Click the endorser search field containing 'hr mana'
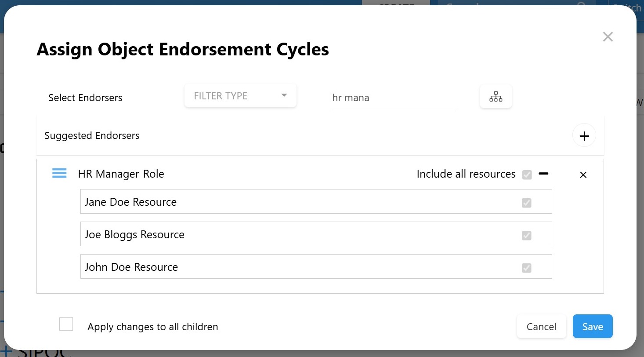Screen dimensions: 644x357 click(394, 98)
